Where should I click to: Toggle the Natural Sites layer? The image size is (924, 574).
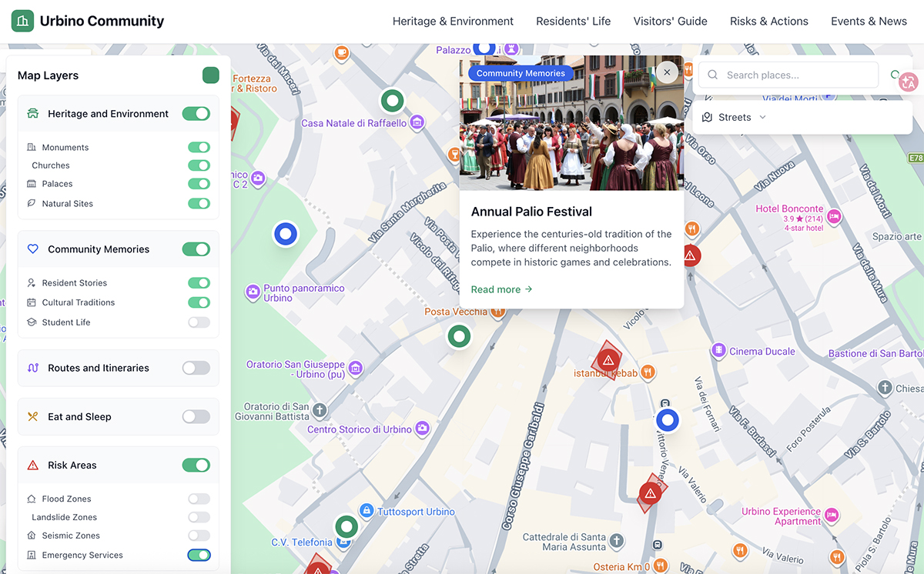(x=199, y=204)
